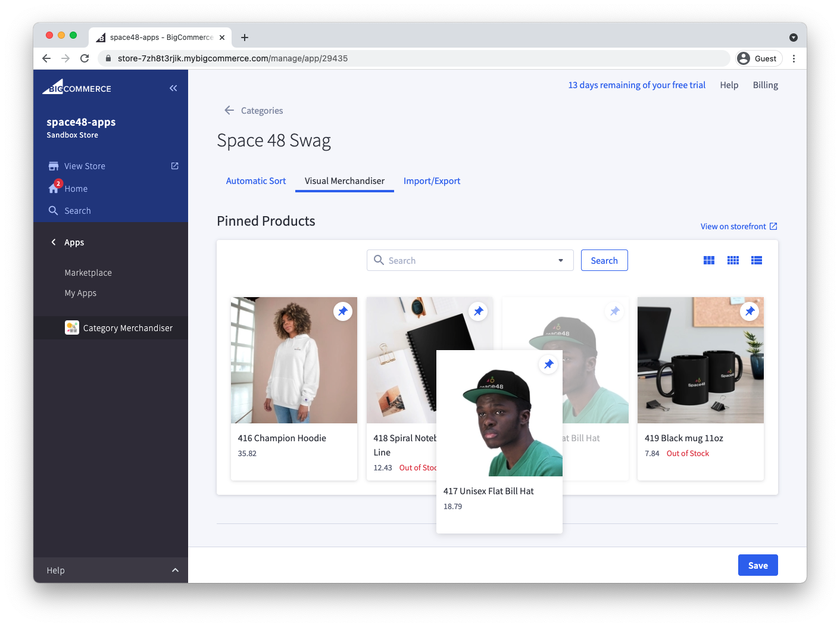This screenshot has width=840, height=627.
Task: Unpin the 419 Black mug 11oz product
Action: click(x=750, y=311)
